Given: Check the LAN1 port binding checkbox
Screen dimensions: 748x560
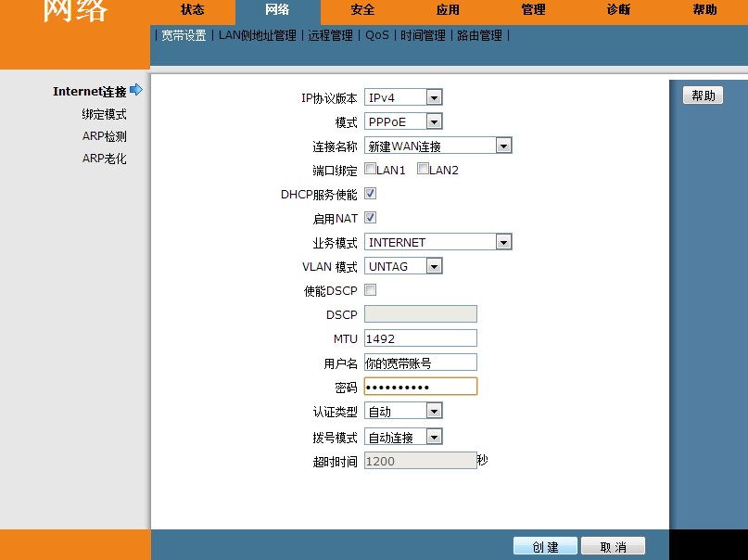Looking at the screenshot, I should [371, 170].
